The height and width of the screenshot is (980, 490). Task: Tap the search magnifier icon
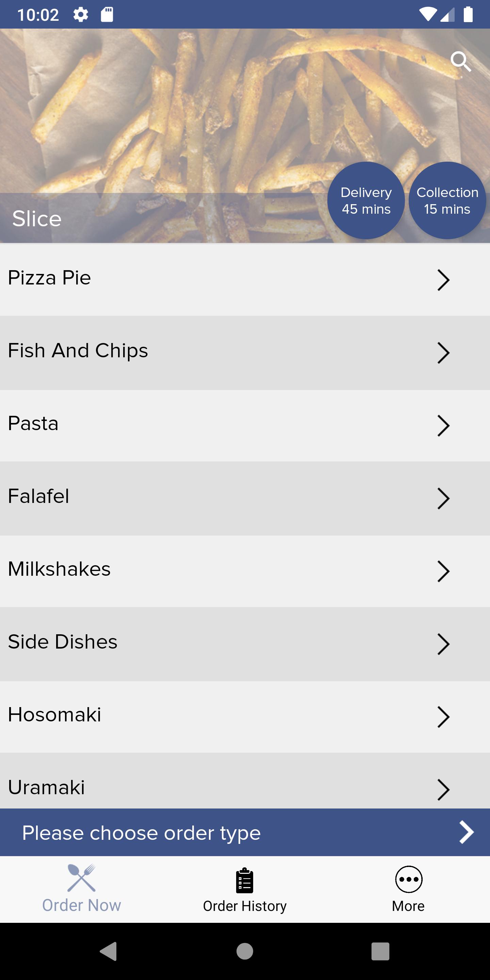point(461,62)
